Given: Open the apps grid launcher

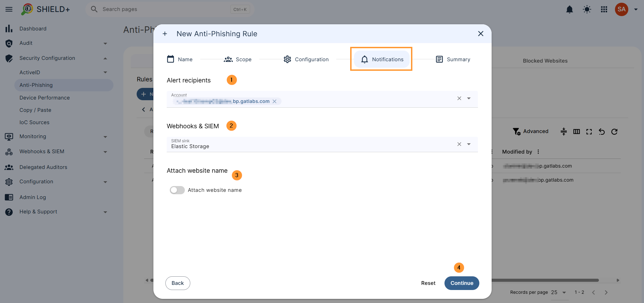Looking at the screenshot, I should (604, 9).
